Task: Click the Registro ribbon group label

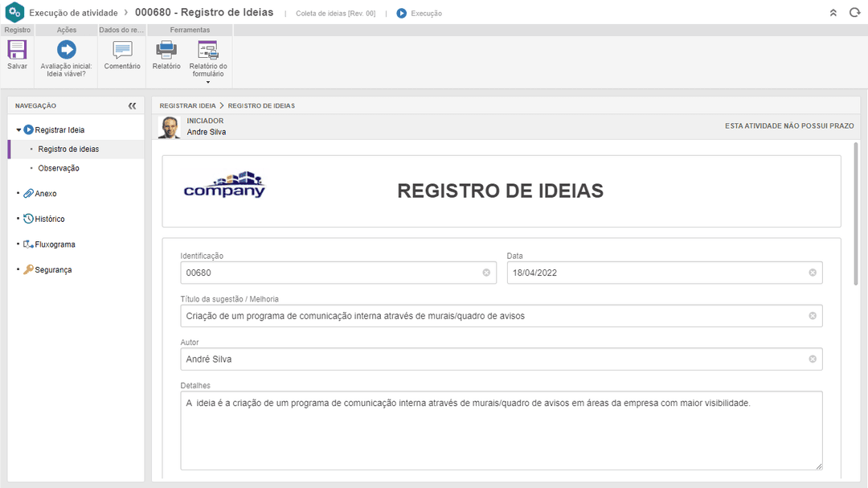Action: coord(18,30)
